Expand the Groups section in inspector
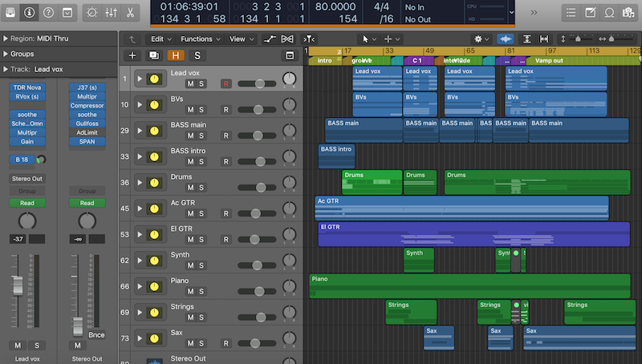Screen dimensions: 642x364 tap(6, 54)
